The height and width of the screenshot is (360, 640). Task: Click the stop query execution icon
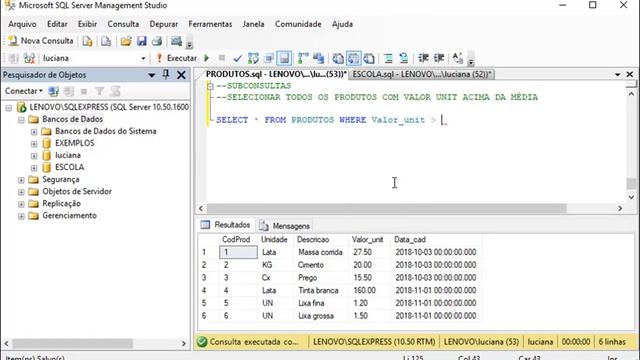tap(222, 58)
